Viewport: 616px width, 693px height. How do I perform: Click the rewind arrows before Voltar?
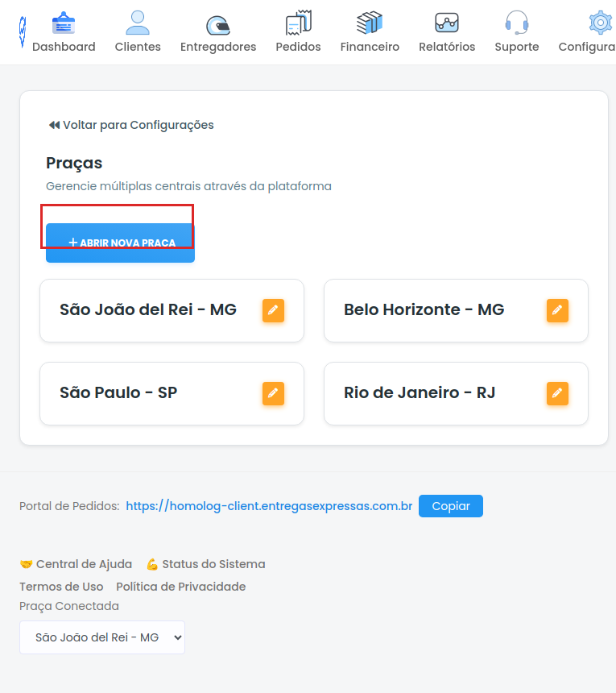[x=54, y=125]
